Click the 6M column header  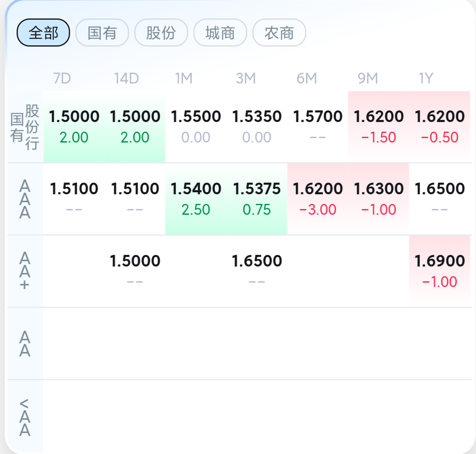(x=306, y=79)
